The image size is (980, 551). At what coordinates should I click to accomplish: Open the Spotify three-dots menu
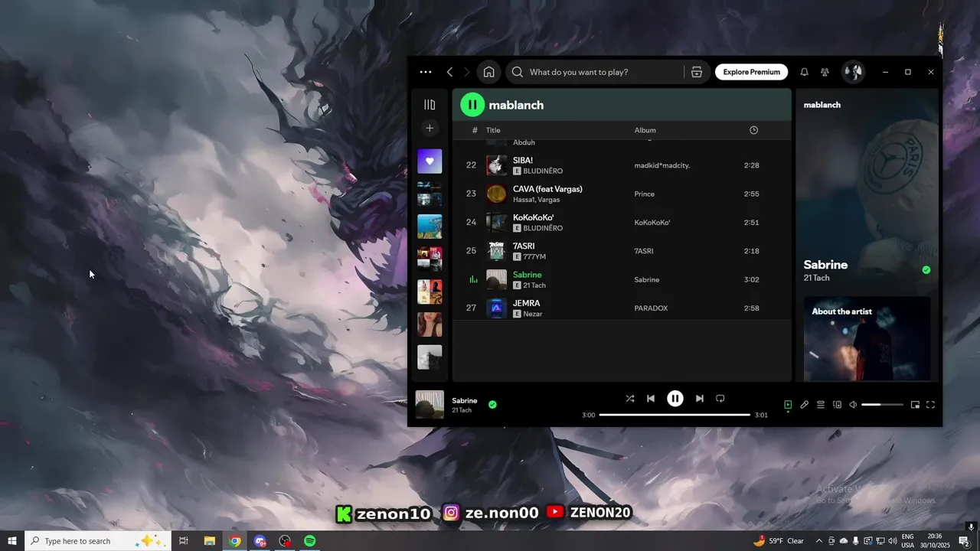[426, 72]
